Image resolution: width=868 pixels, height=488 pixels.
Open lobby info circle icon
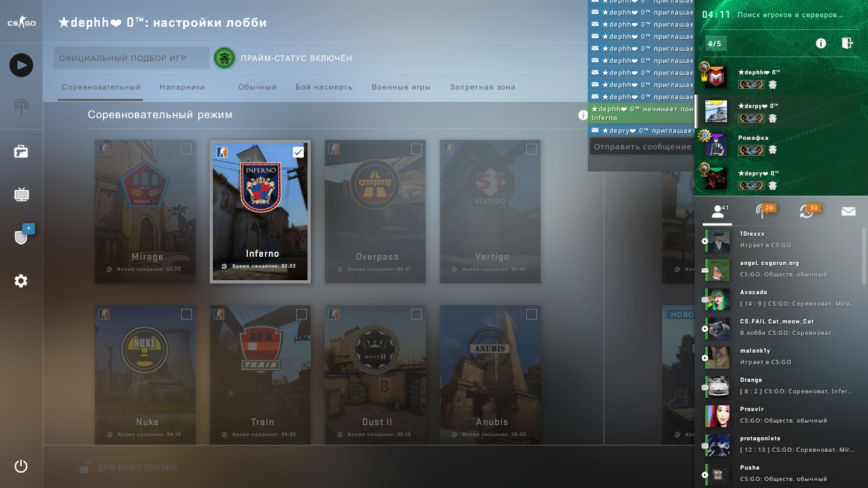pos(821,43)
